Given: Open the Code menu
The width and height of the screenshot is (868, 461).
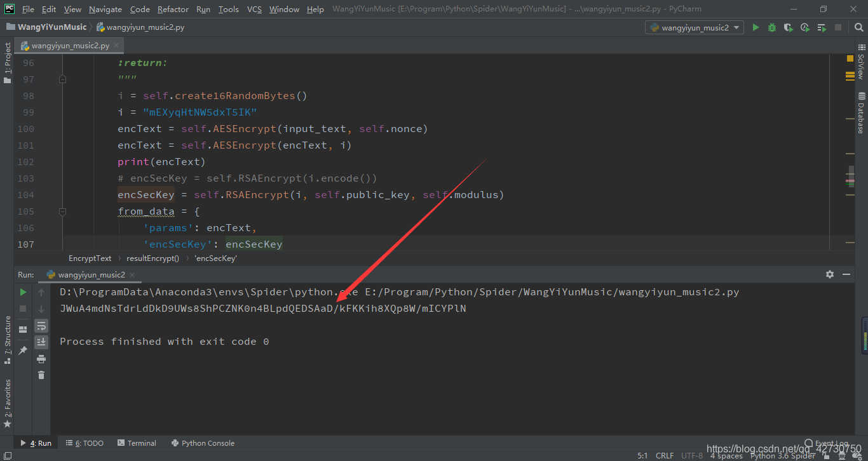Looking at the screenshot, I should 140,9.
